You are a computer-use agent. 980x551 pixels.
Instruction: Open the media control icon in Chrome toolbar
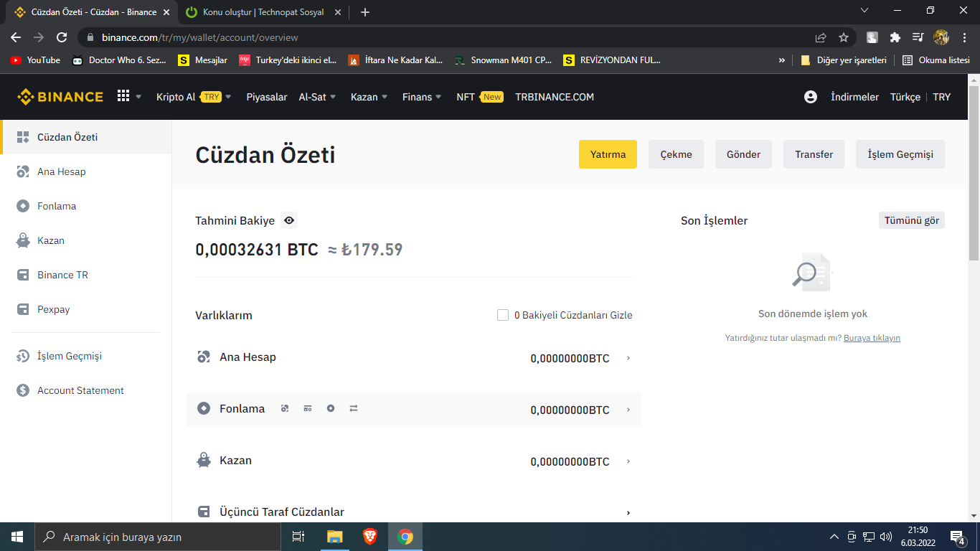point(918,37)
